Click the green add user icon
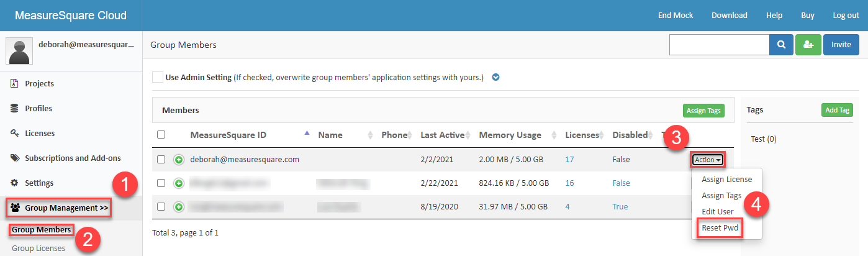This screenshot has width=868, height=256. click(x=808, y=45)
